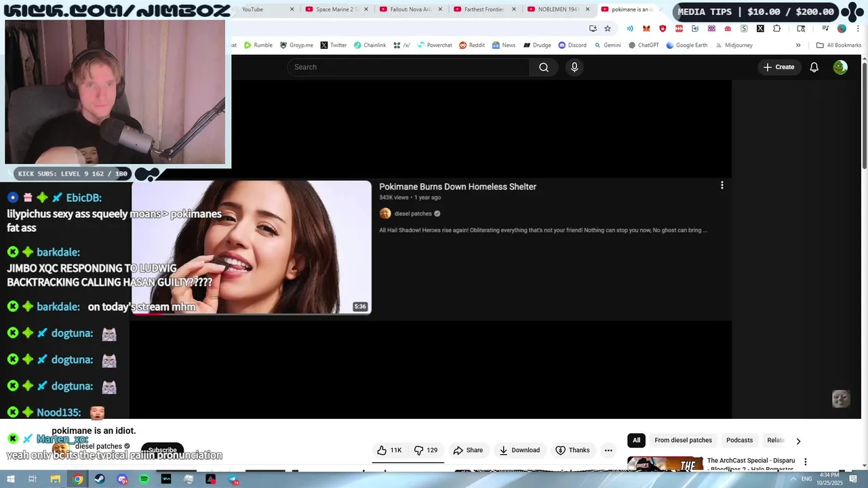Viewport: 868px width, 488px height.
Task: Click the Download button under video
Action: (519, 450)
